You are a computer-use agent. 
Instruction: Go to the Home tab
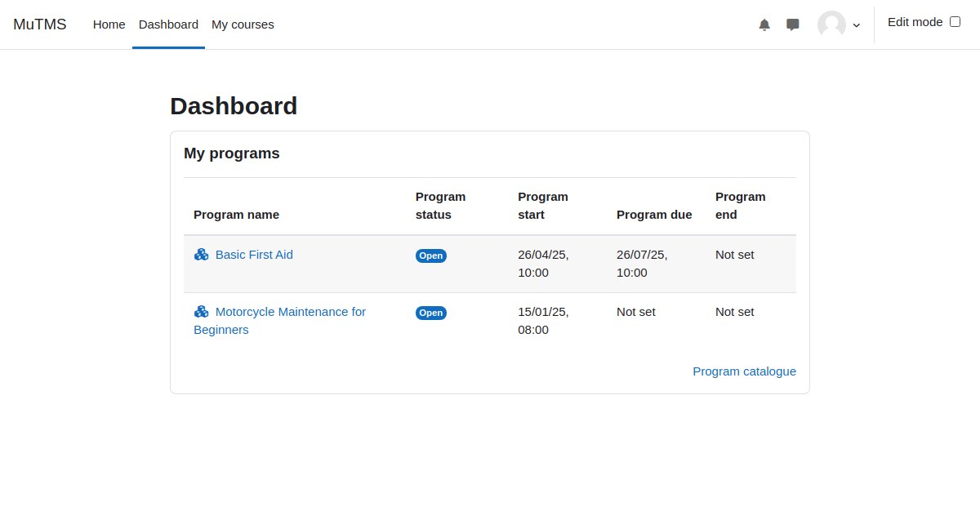click(109, 24)
